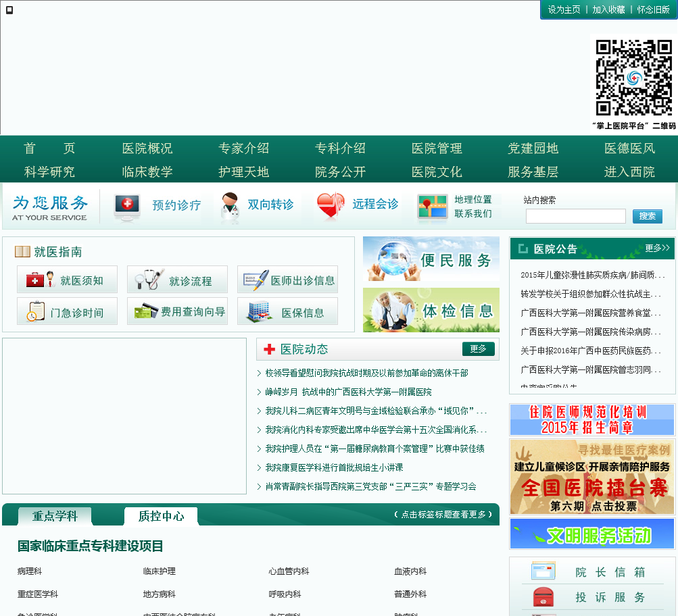Switch to the 质控中心 tab
The width and height of the screenshot is (678, 616).
point(161,516)
